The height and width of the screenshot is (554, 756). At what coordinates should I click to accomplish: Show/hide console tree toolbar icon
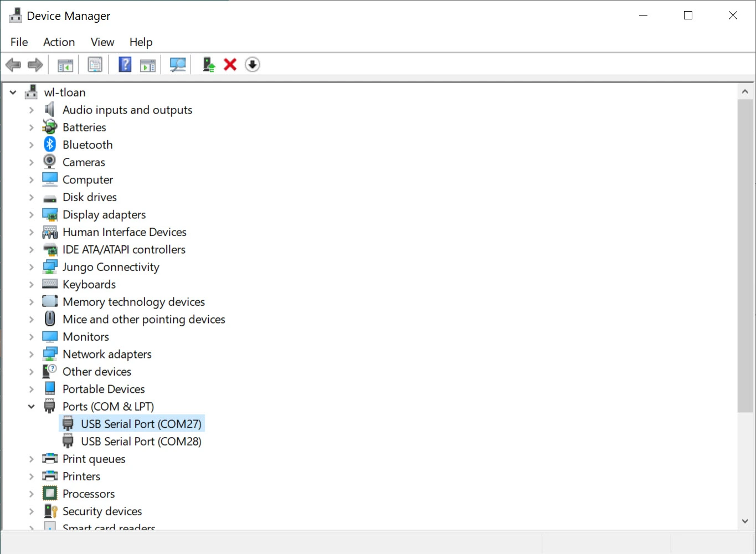[65, 65]
